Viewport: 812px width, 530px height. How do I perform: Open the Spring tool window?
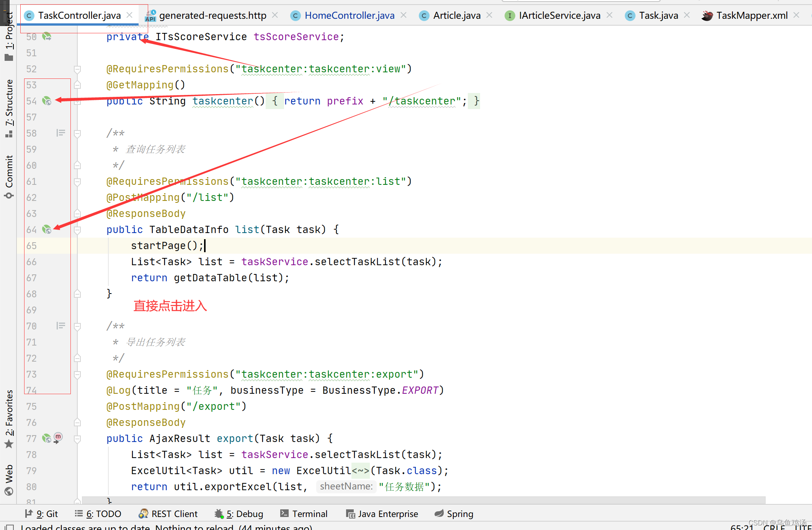(x=454, y=514)
